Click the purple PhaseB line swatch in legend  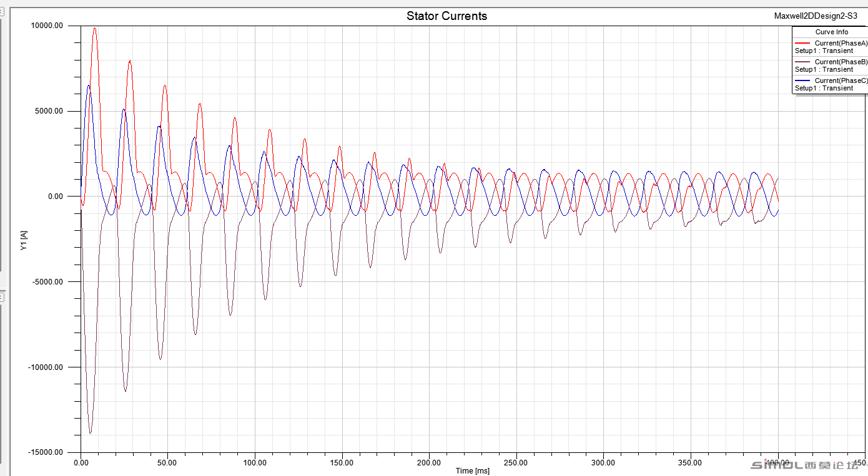802,62
